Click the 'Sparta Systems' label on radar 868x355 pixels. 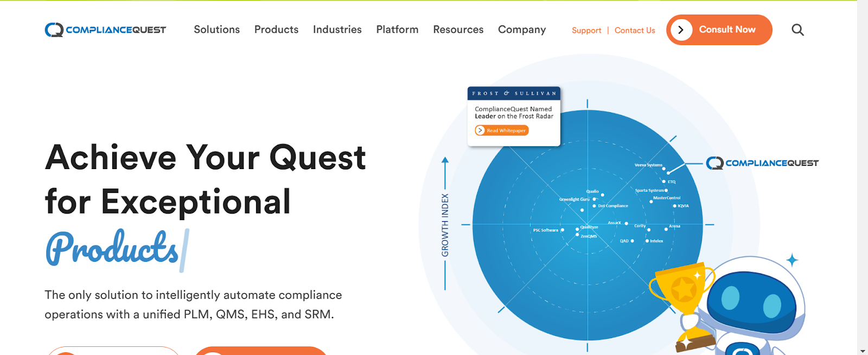pos(649,190)
